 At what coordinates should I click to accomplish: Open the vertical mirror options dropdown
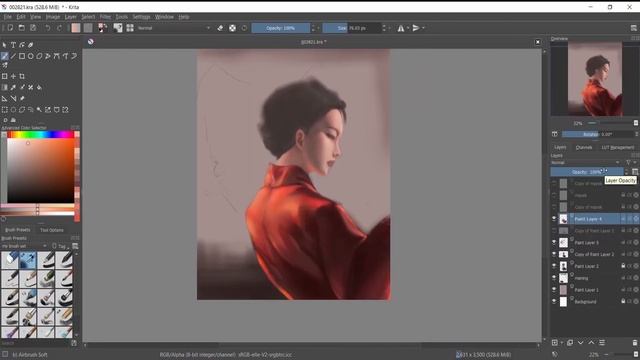tap(423, 28)
